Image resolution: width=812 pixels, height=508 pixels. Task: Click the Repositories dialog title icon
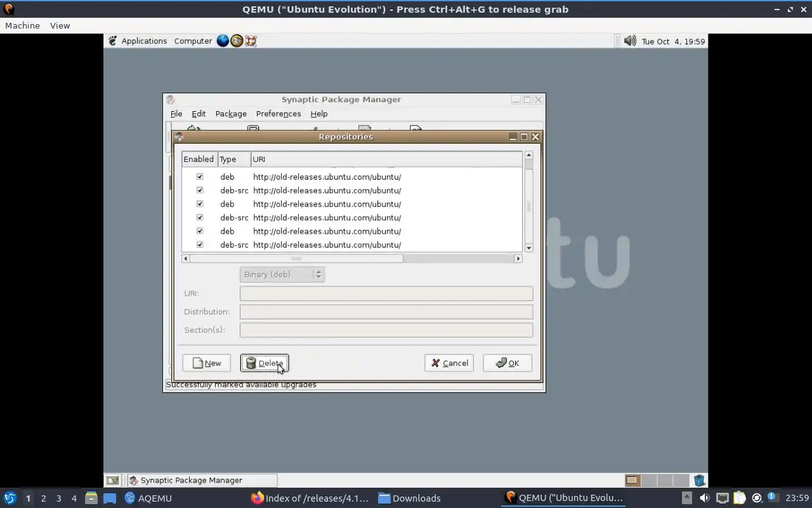179,137
